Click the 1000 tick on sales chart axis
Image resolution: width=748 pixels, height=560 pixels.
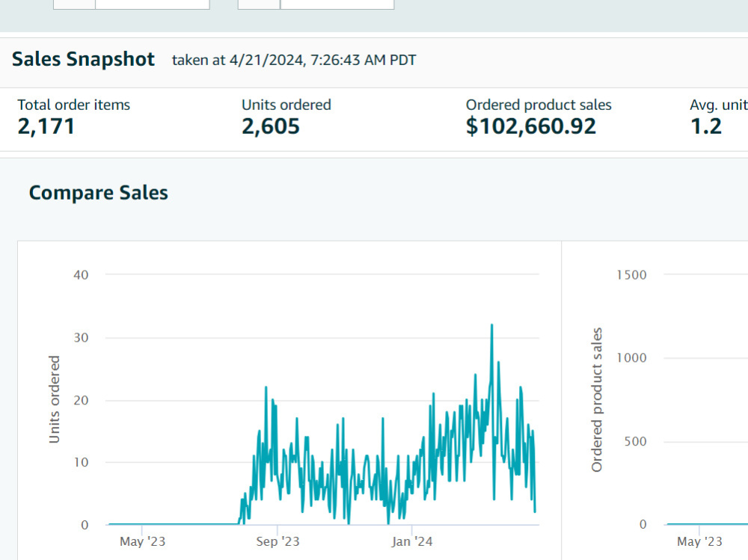pyautogui.click(x=631, y=357)
